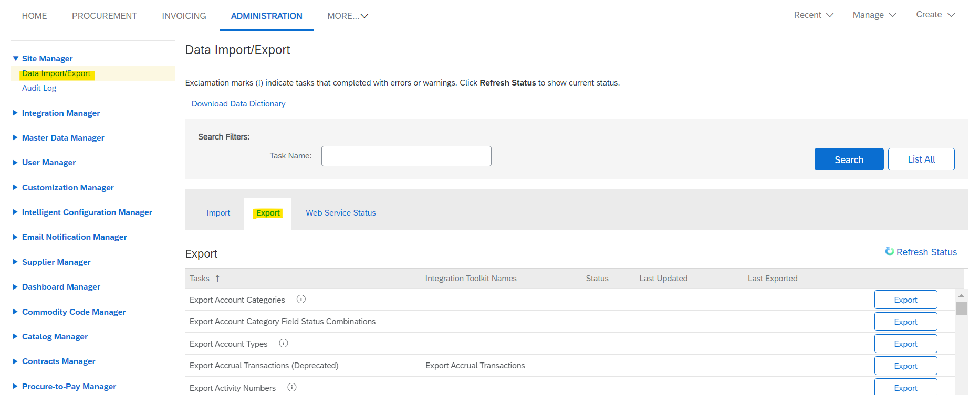Click scrollbar up arrow in export list
This screenshot has height=395, width=980.
coord(961,295)
